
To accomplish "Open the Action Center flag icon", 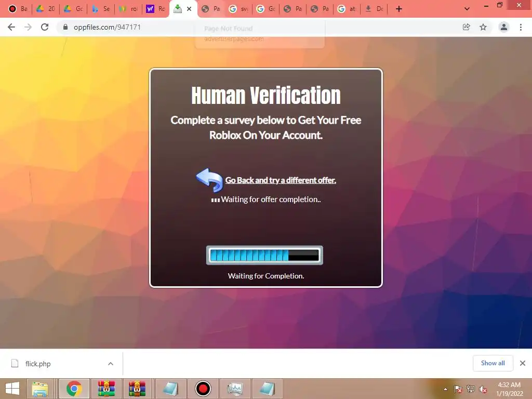I will point(458,389).
